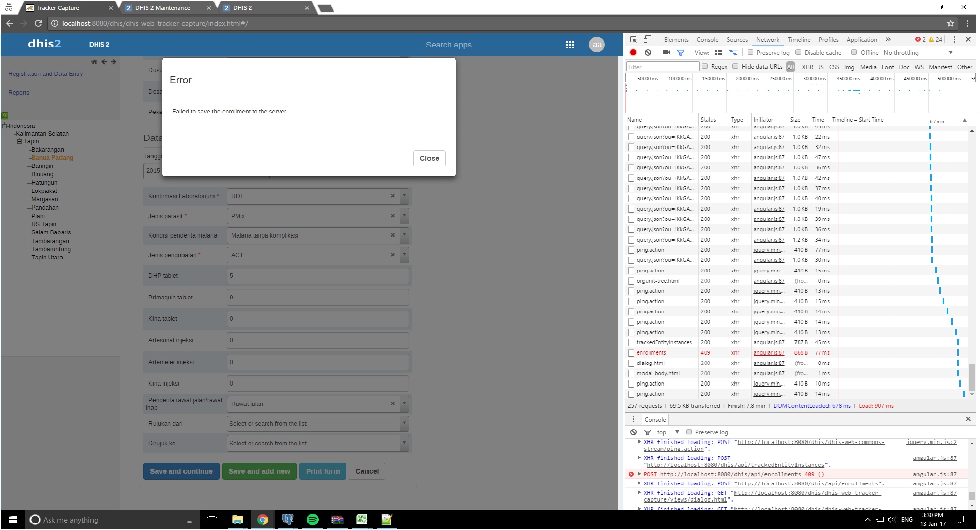980x530 pixels.
Task: Click the capture screenshots camera icon
Action: tap(666, 52)
